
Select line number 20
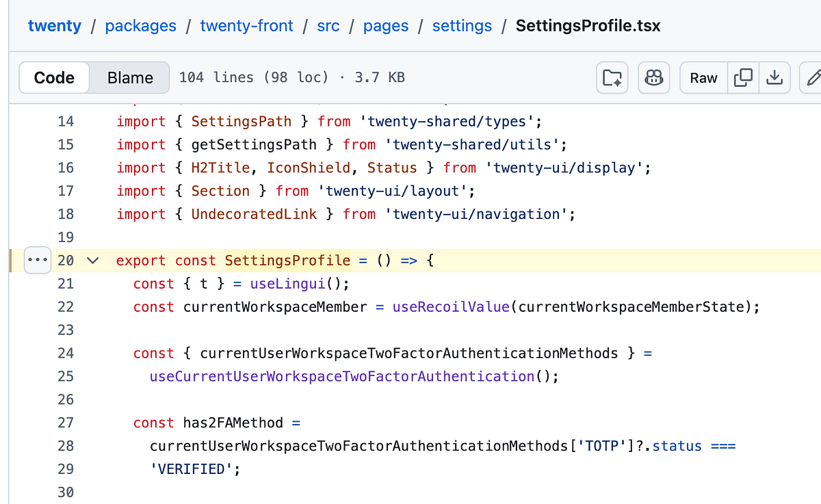pos(66,261)
